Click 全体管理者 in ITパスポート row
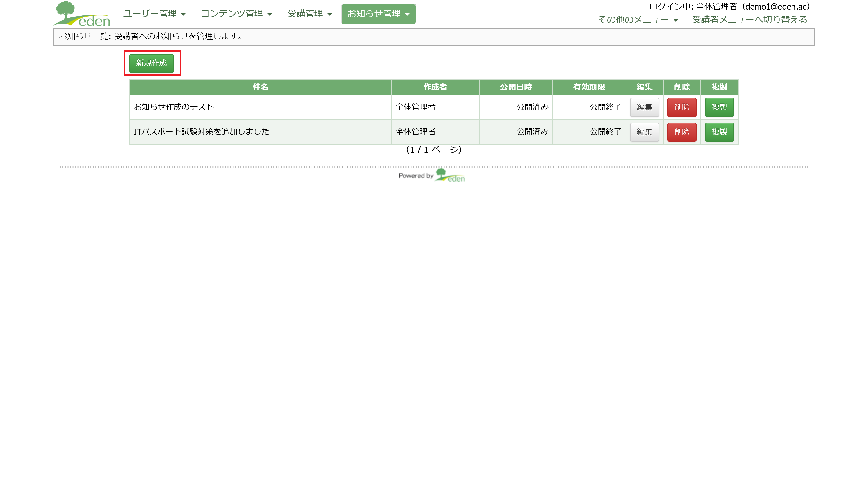Screen dimensions: 868x488 [416, 132]
